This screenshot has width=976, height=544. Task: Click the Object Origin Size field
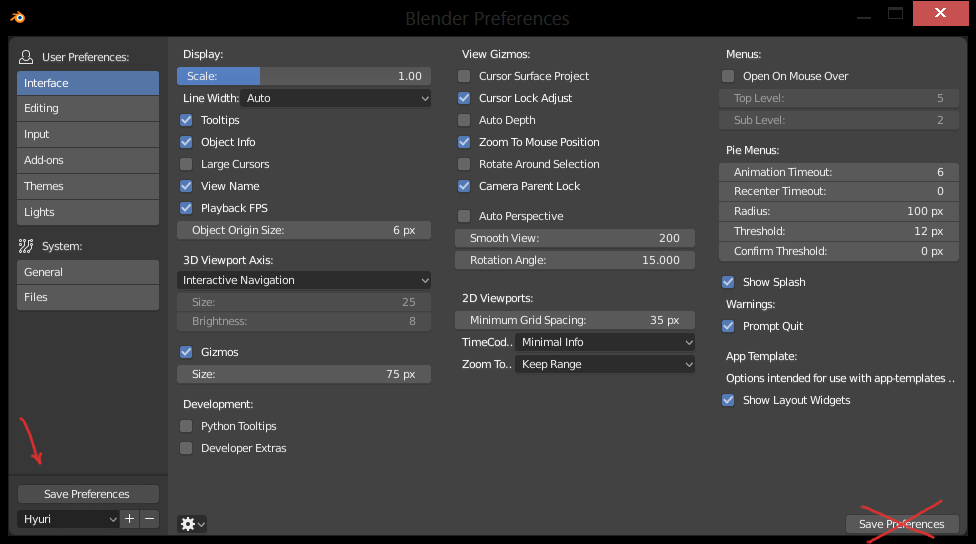tap(304, 230)
